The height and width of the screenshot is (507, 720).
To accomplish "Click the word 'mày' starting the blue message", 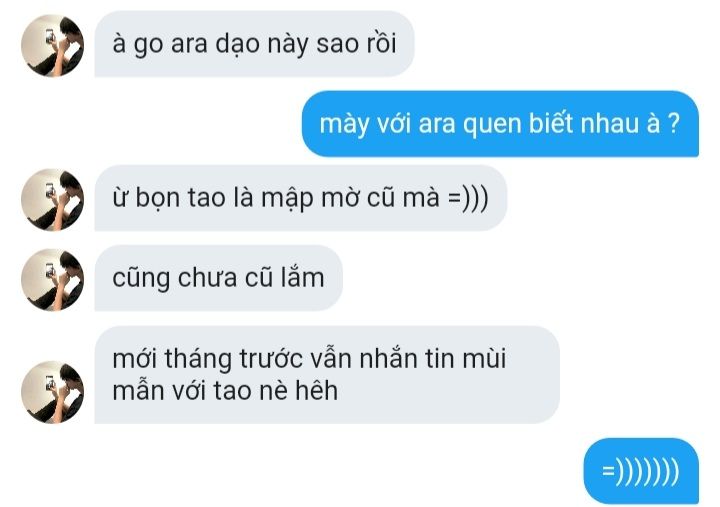I will coord(344,125).
